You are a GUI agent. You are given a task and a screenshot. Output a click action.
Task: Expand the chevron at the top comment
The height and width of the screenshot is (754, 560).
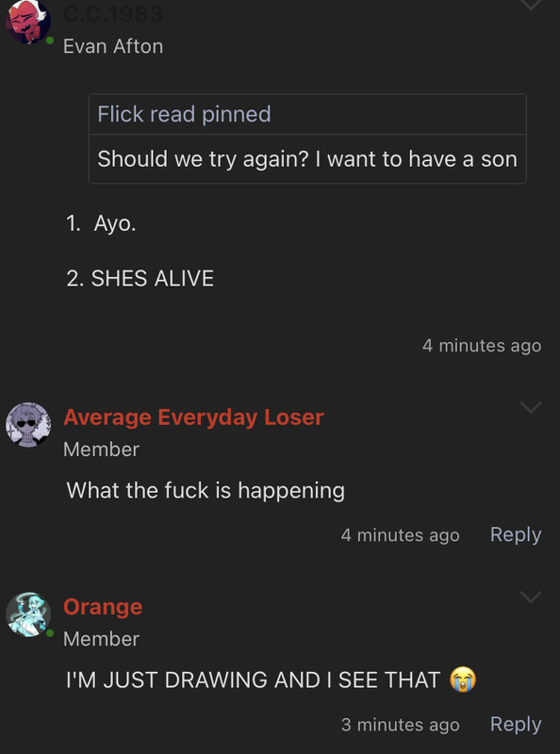[531, 5]
